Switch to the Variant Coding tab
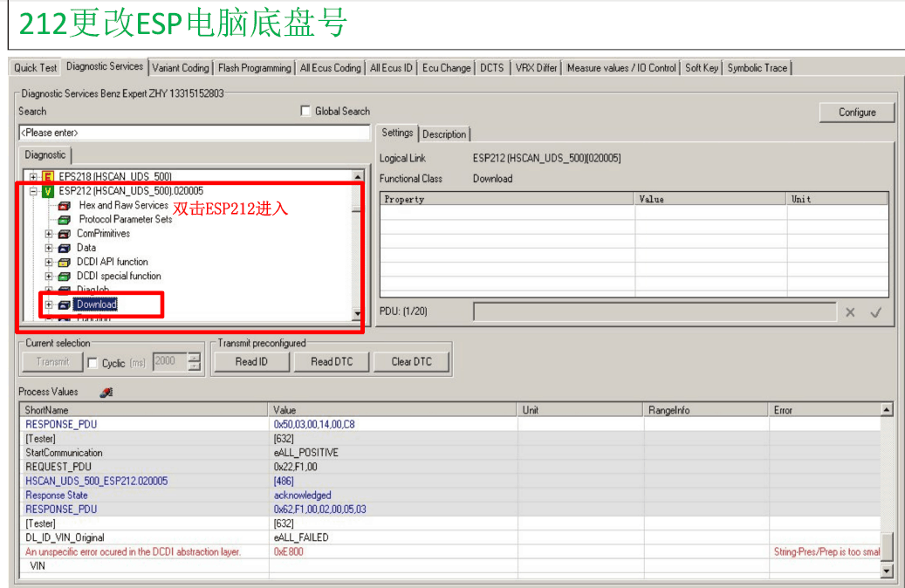This screenshot has width=905, height=588. coord(181,67)
